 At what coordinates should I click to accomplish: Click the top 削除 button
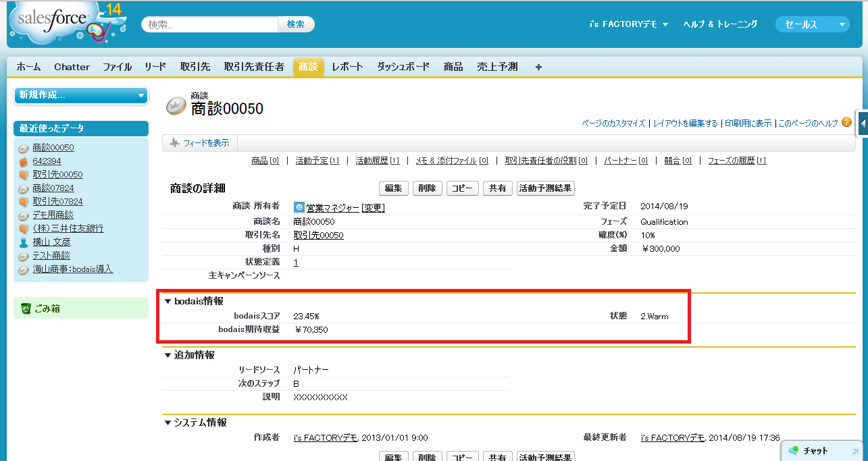point(428,188)
